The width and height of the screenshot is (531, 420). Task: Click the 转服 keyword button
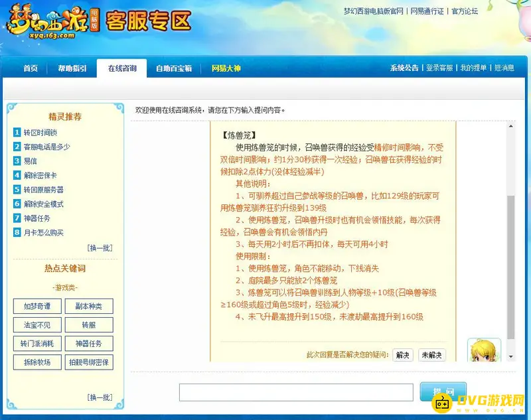pos(89,325)
